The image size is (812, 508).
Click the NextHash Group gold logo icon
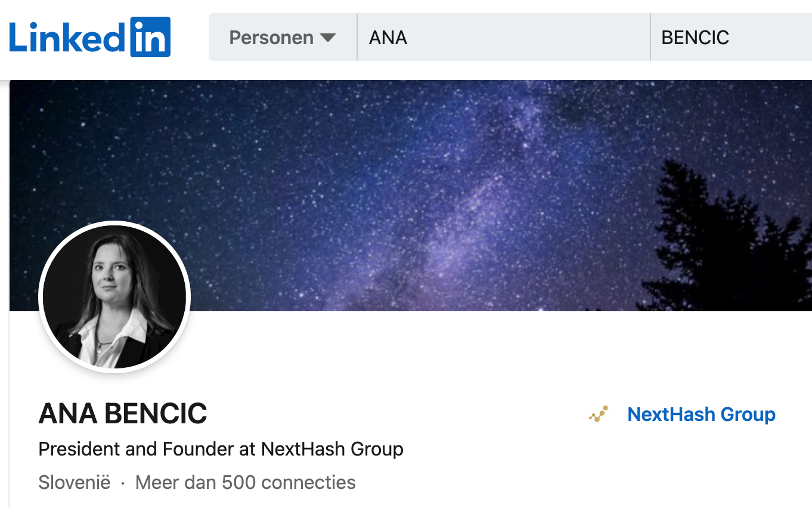pos(599,414)
